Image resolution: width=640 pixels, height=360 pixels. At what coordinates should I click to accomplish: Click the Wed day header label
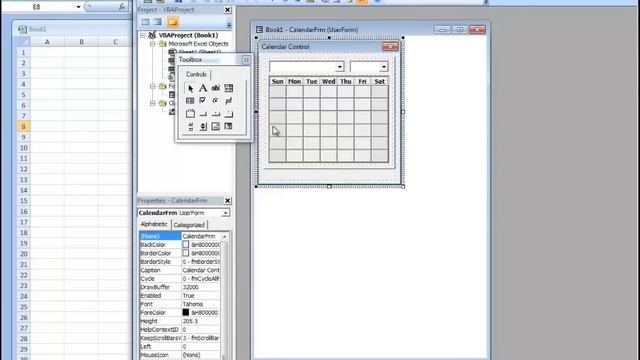pyautogui.click(x=329, y=82)
